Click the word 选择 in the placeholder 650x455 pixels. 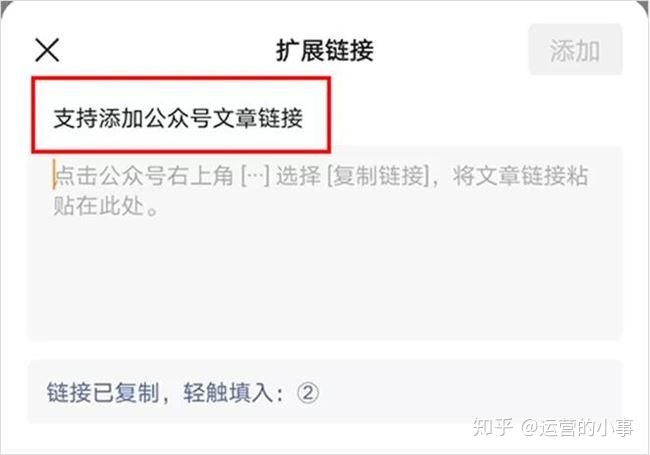coord(298,176)
